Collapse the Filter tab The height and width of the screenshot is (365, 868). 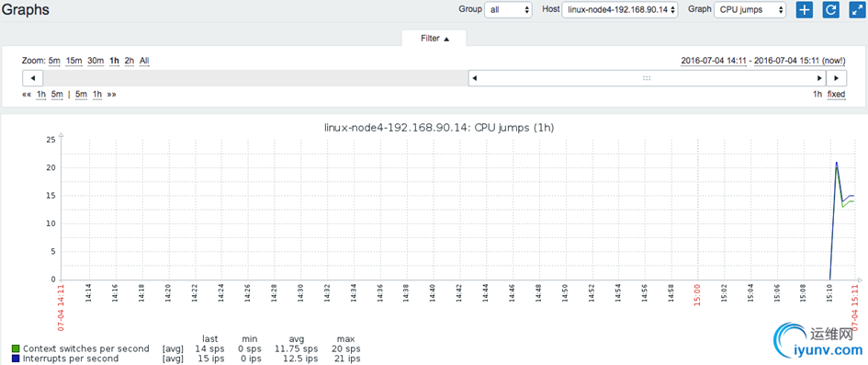tap(434, 39)
